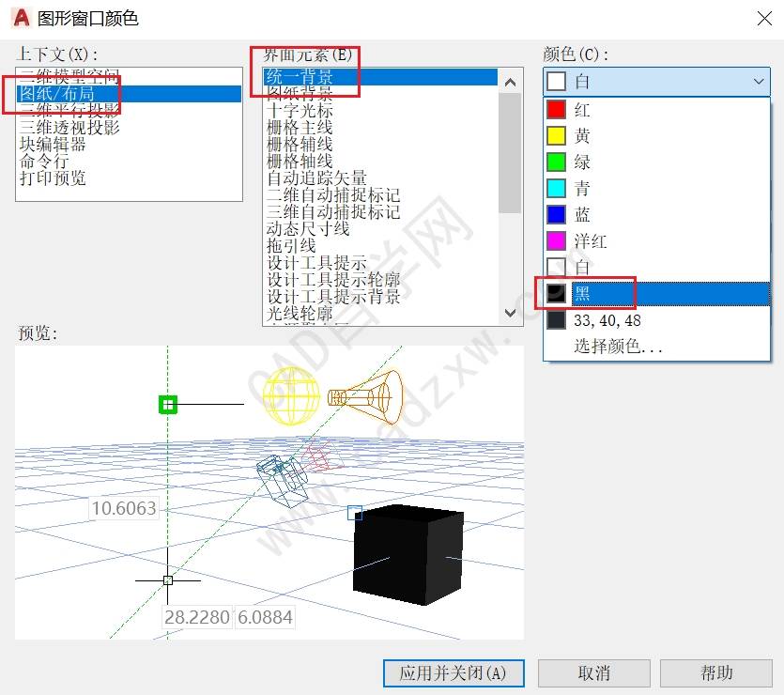Screen dimensions: 784x695
Task: Close the 图形窗口颜色 dialog window
Action: pyautogui.click(x=761, y=19)
